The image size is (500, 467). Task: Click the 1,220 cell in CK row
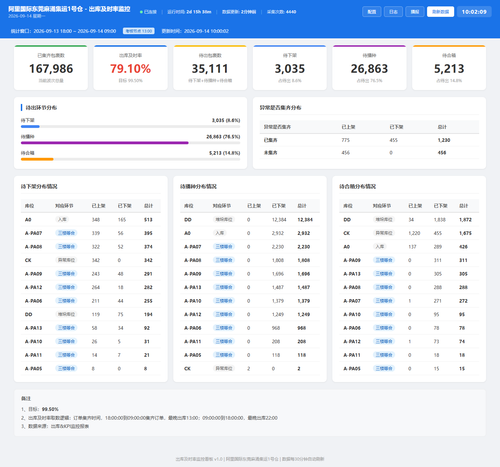point(414,233)
